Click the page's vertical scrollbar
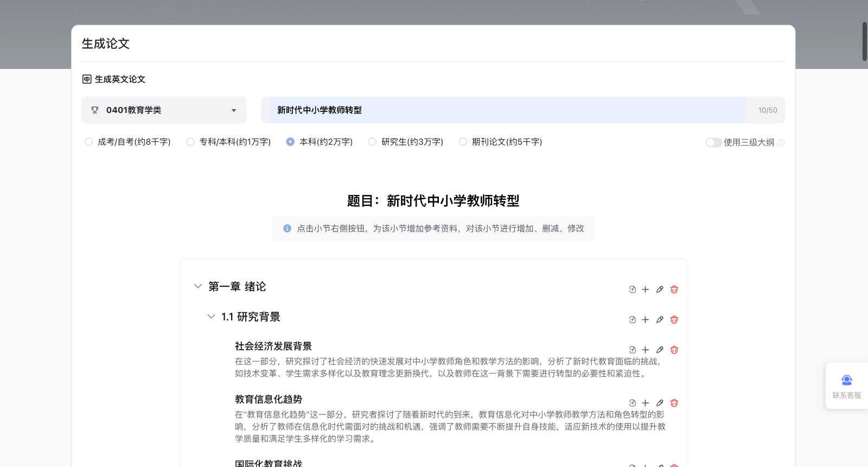This screenshot has width=868, height=467. tap(865, 41)
